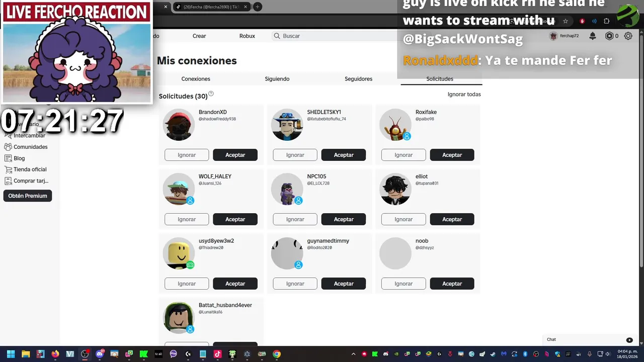
Task: Show hidden system tray icons
Action: tap(353, 354)
